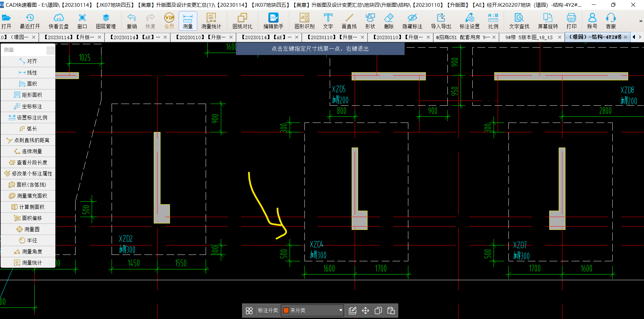Viewport: 644px width, 319px height.
Task: Show previous tabs with left arrow
Action: 634,37
